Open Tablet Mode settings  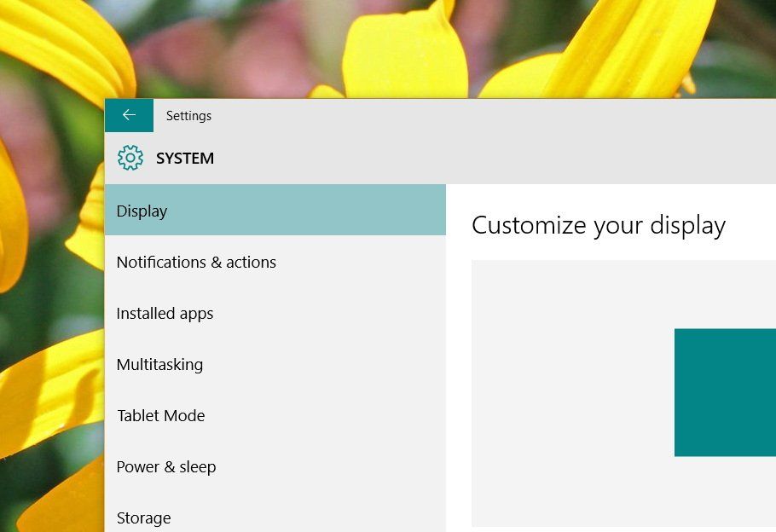tap(275, 416)
